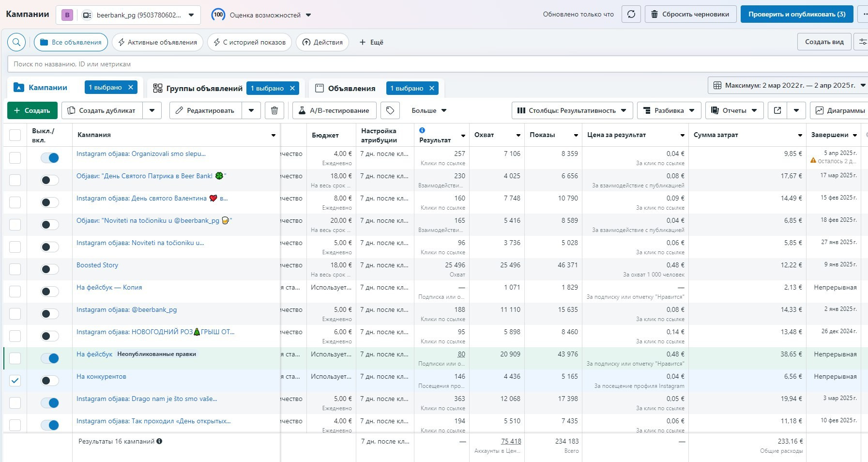Click the trash delete icon in toolbar

point(274,110)
